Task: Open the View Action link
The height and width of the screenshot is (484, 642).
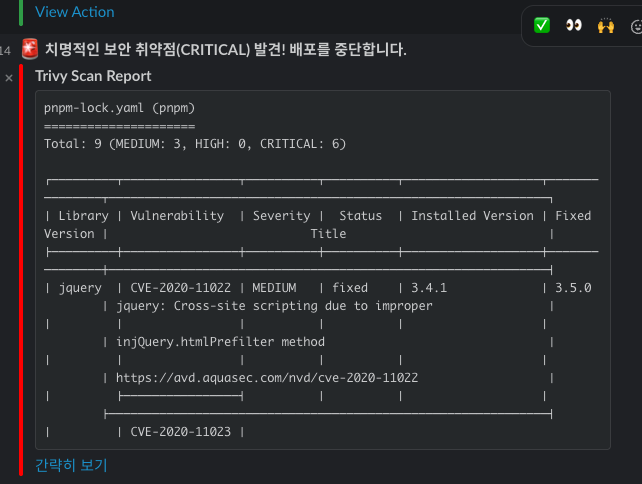Action: click(x=75, y=12)
